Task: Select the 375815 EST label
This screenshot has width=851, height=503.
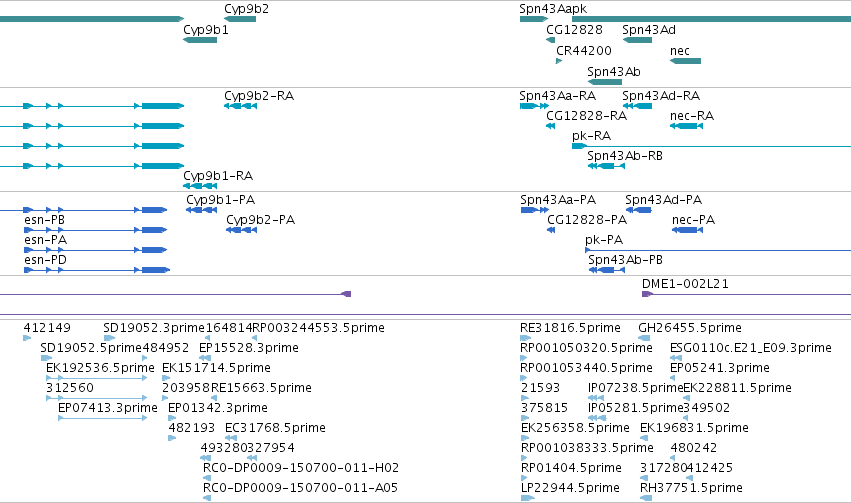Action: (x=544, y=408)
